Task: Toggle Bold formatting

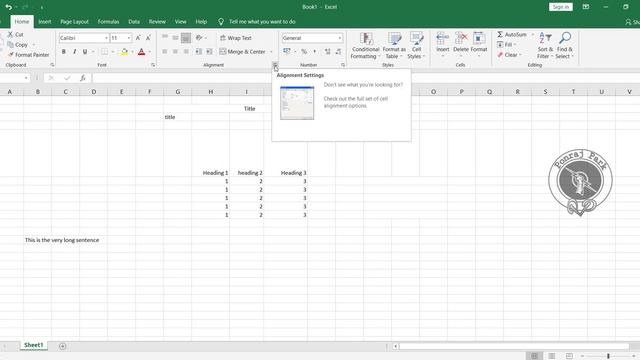Action: pyautogui.click(x=64, y=52)
